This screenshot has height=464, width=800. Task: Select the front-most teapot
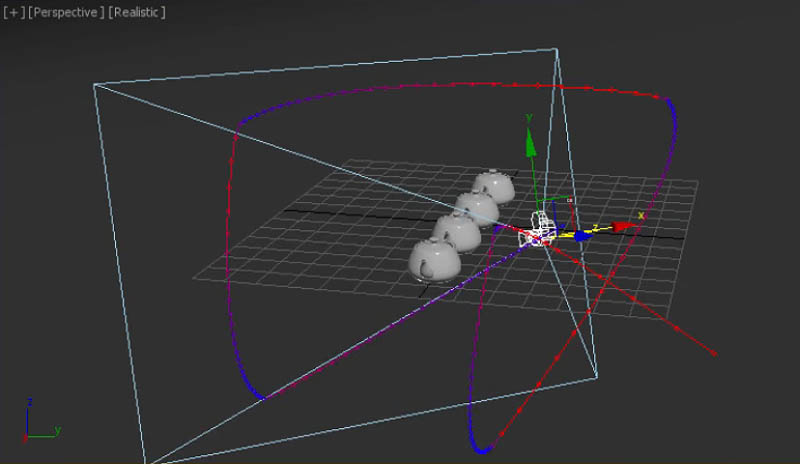tap(435, 260)
